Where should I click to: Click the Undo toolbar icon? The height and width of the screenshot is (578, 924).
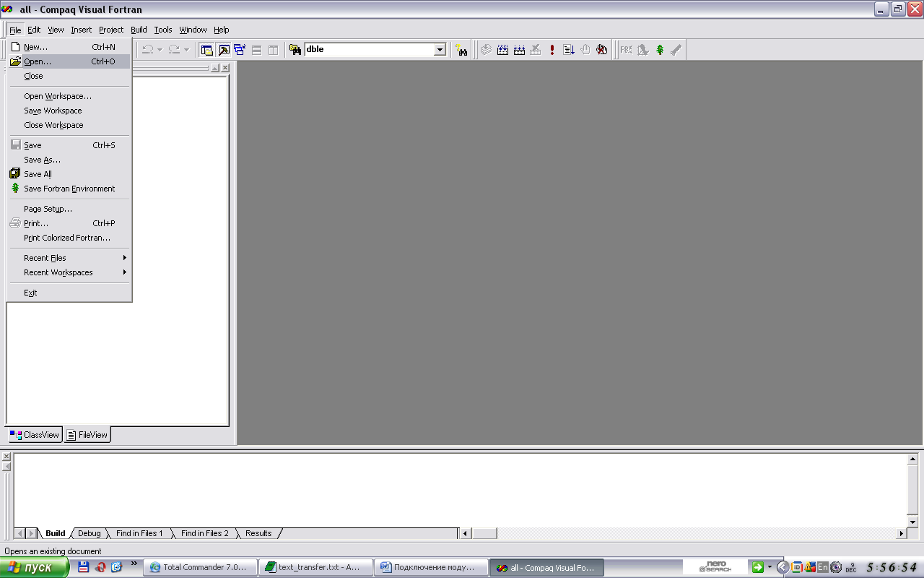[148, 50]
